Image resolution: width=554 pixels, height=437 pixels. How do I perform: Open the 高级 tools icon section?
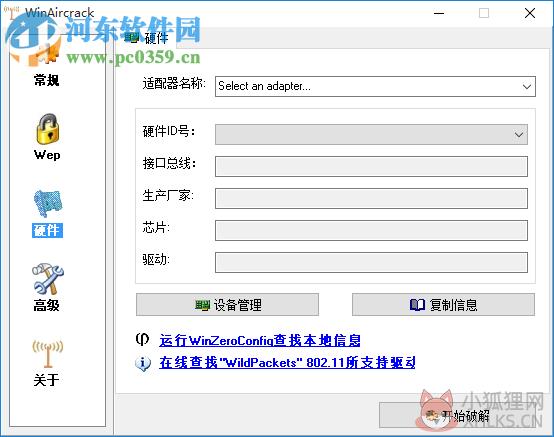click(x=47, y=288)
